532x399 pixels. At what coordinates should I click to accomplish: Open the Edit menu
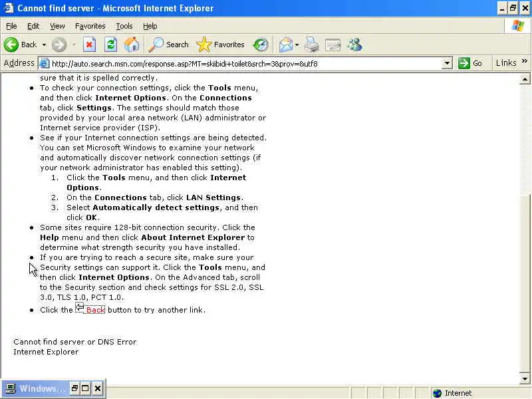coord(33,26)
